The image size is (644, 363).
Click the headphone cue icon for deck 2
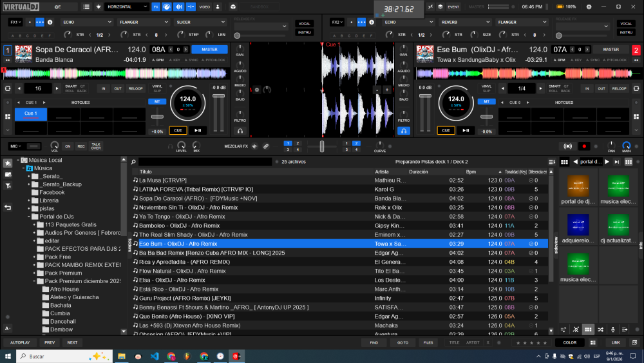404,130
